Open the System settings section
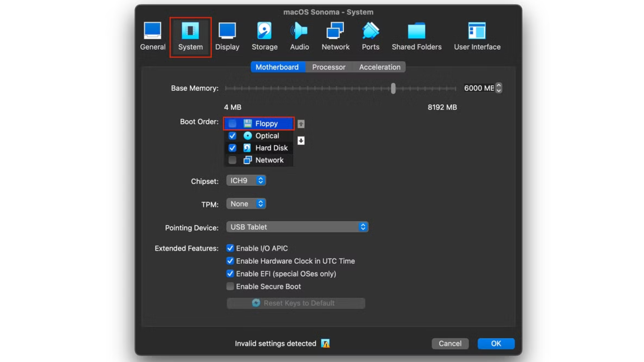This screenshot has width=644, height=362. tap(190, 36)
